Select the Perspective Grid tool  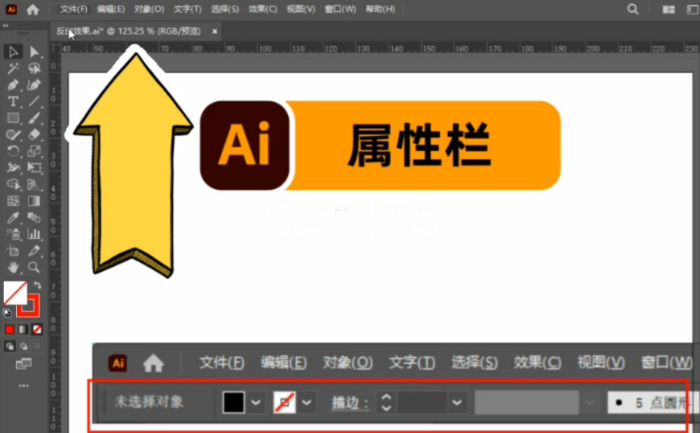click(x=34, y=184)
